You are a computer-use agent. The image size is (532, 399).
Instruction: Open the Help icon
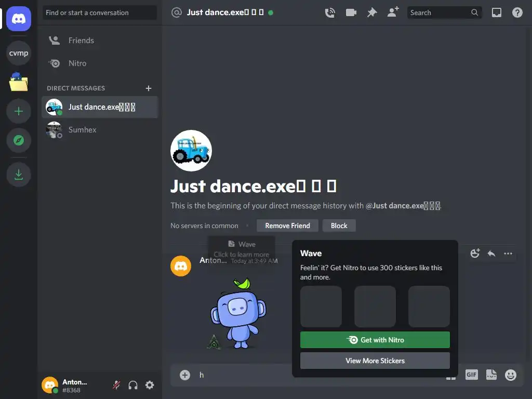click(x=517, y=12)
